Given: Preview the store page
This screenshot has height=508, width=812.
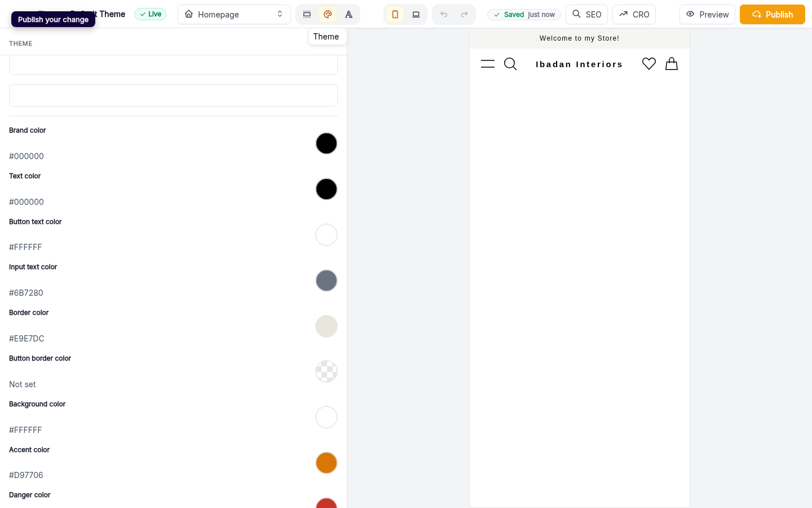Looking at the screenshot, I should (x=707, y=14).
